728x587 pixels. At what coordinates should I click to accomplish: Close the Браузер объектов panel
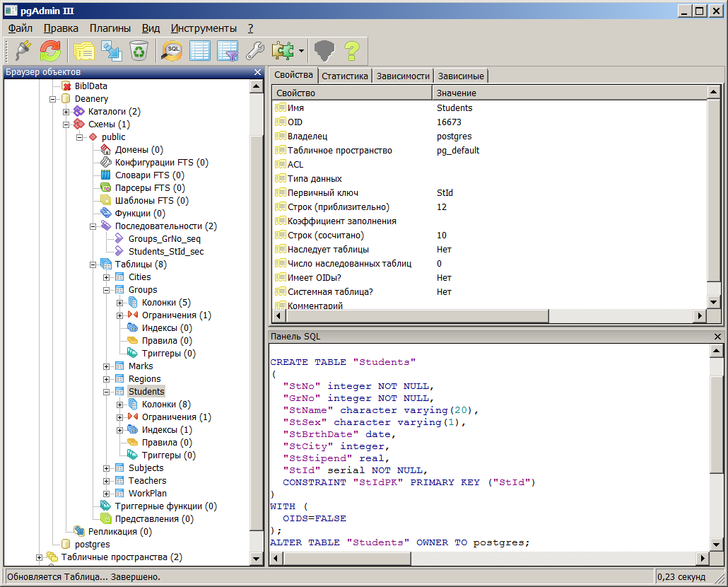pos(258,72)
